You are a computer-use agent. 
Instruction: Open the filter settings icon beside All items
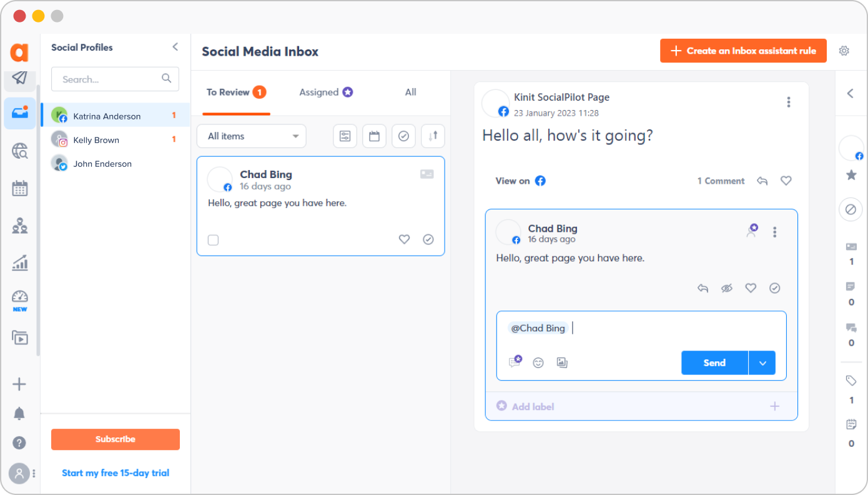[345, 136]
